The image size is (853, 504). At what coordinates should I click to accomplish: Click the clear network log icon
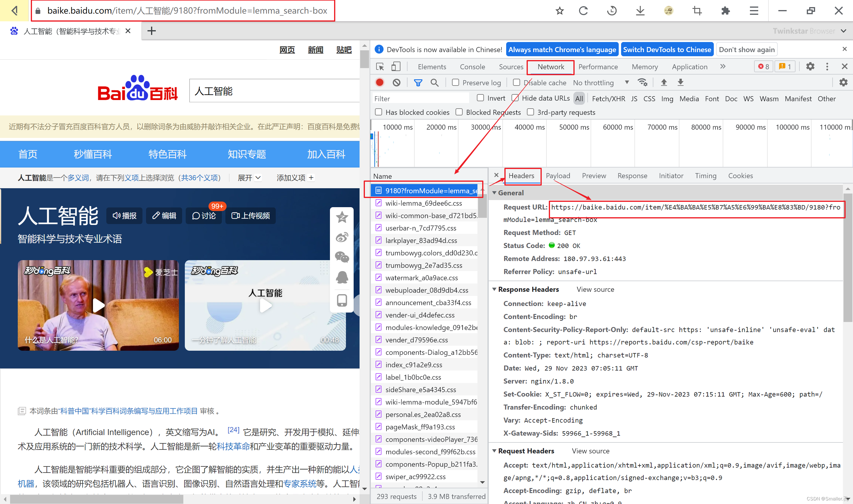pos(396,82)
